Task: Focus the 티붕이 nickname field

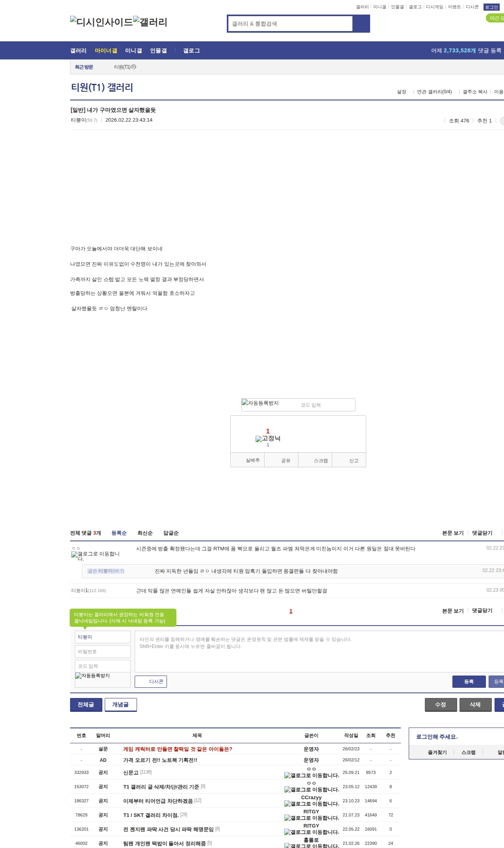Action: point(103,637)
